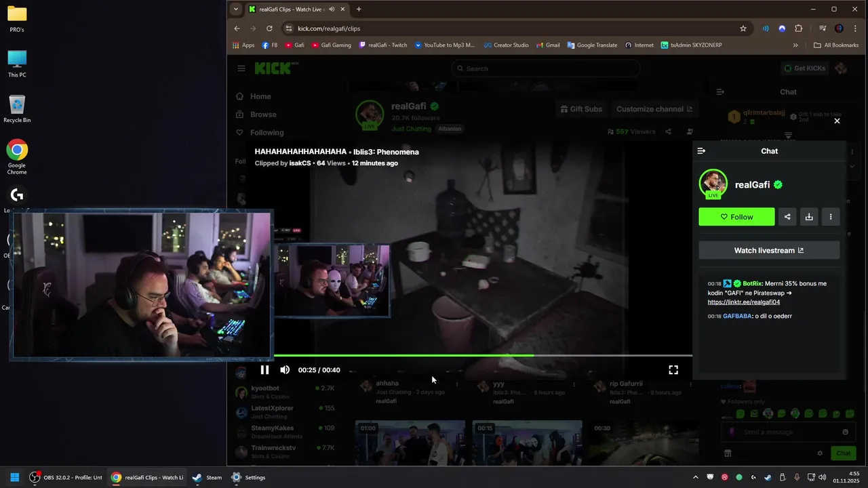View site information icon in address bar
The image size is (868, 488).
point(288,28)
